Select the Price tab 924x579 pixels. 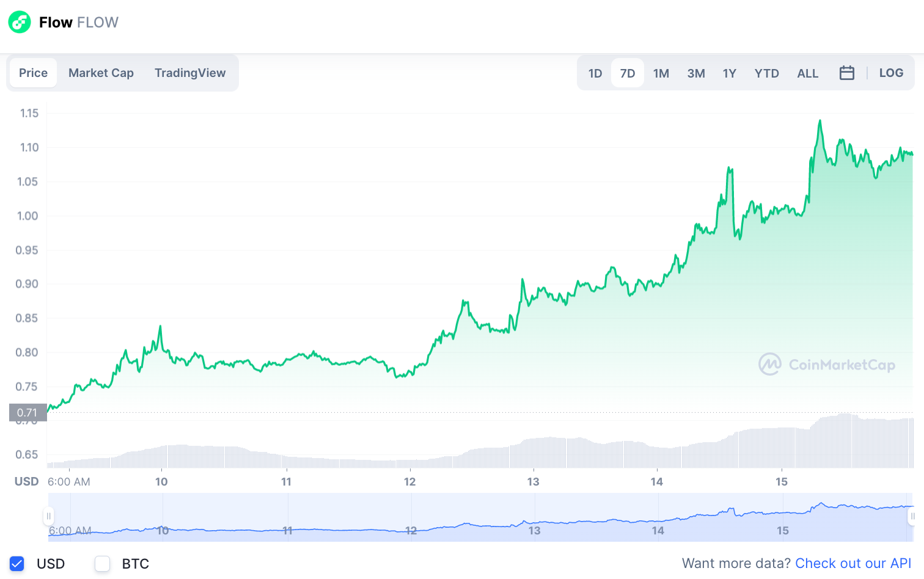(x=33, y=73)
